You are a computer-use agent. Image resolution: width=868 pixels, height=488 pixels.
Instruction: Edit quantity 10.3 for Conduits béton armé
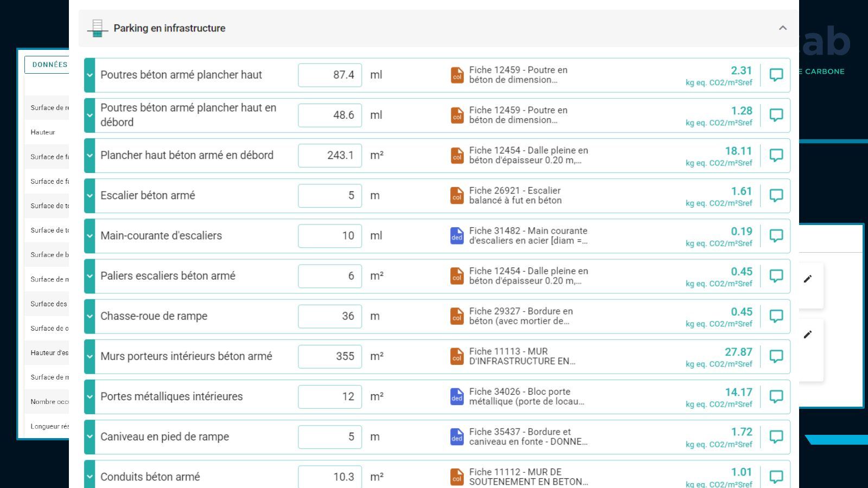click(330, 477)
